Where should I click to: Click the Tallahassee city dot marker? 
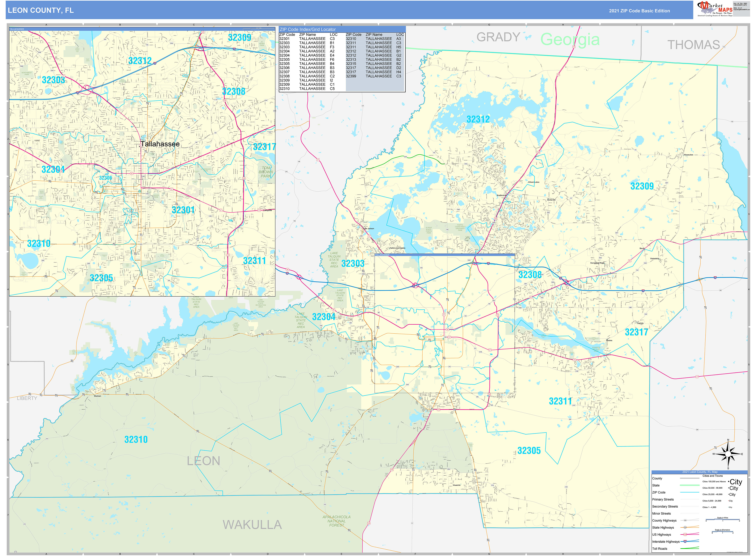[140, 146]
